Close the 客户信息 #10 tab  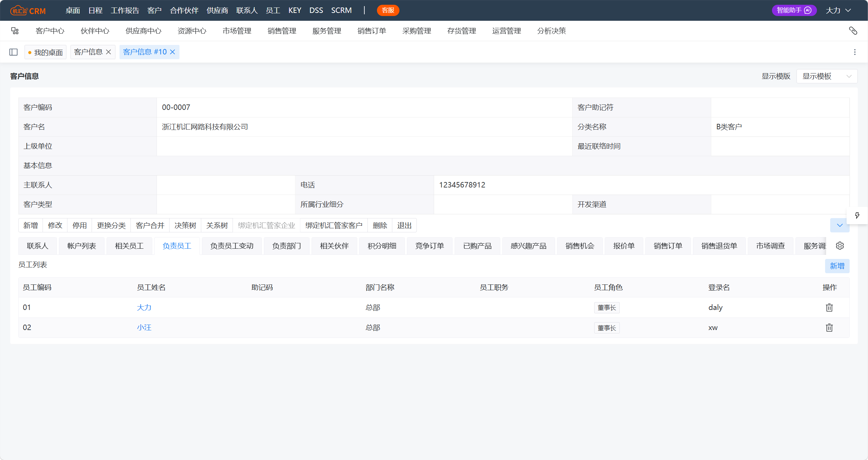[x=173, y=52]
